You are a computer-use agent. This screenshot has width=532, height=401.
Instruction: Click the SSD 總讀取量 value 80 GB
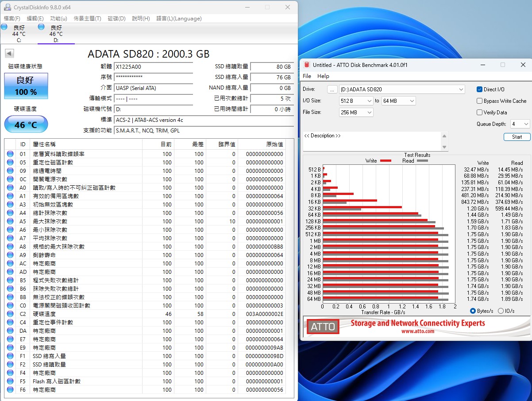272,67
